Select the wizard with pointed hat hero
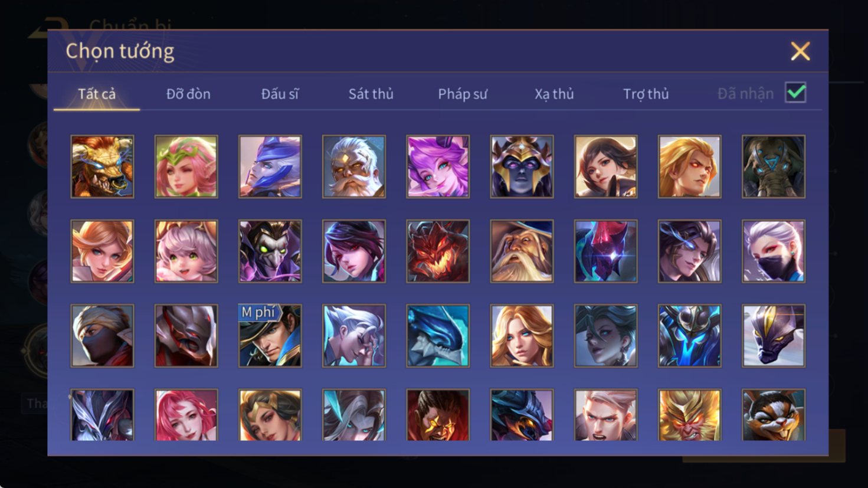Viewport: 868px width, 488px height. (522, 251)
